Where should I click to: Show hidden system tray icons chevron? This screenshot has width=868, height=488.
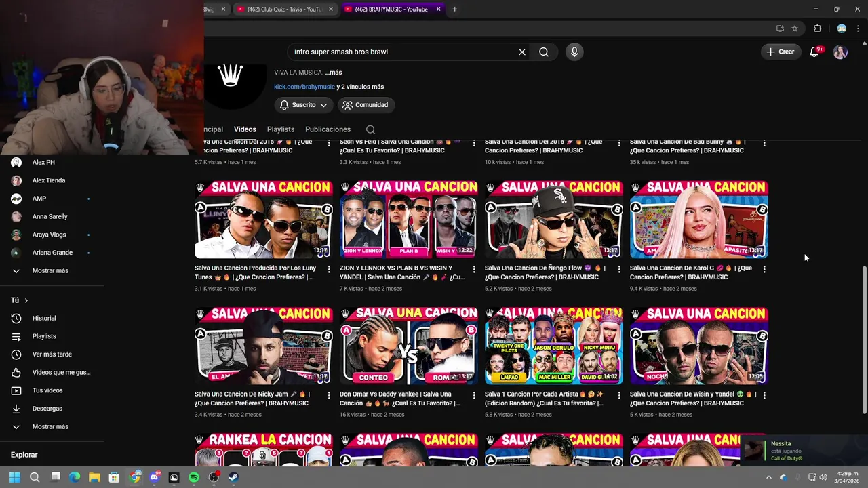pos(768,477)
